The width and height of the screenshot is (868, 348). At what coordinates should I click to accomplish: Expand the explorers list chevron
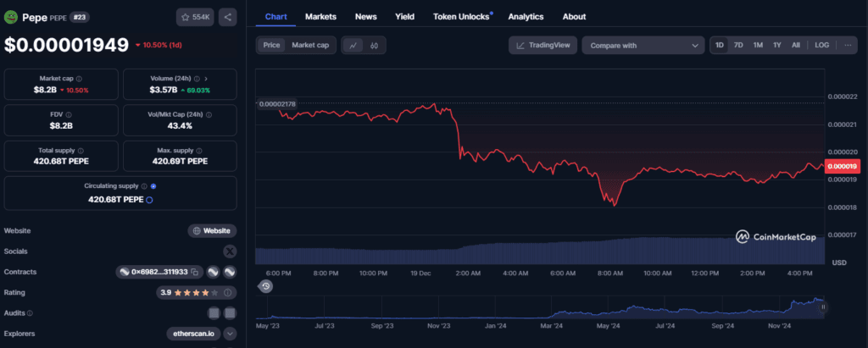[231, 334]
